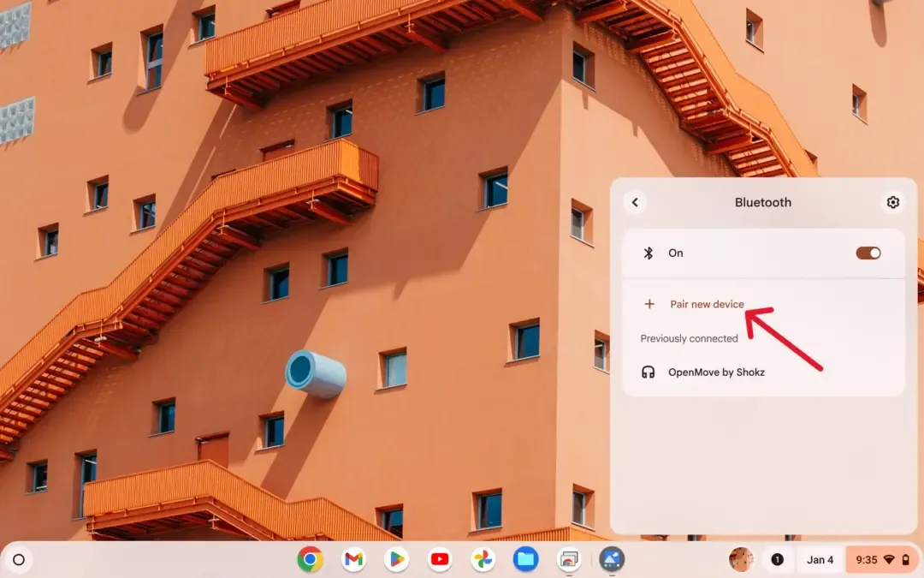Click the Wi-Fi status icon
Screen dimensions: 924x578
(889, 560)
